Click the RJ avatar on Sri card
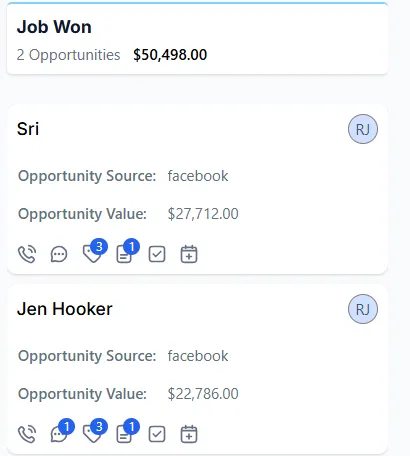 click(363, 129)
